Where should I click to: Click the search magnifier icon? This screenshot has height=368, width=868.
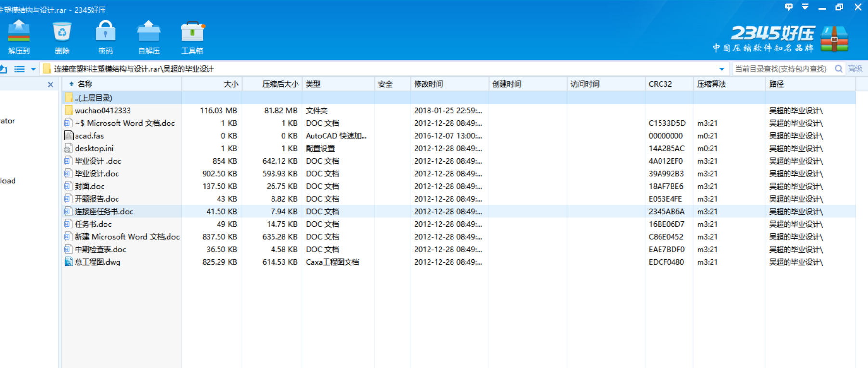(x=839, y=69)
